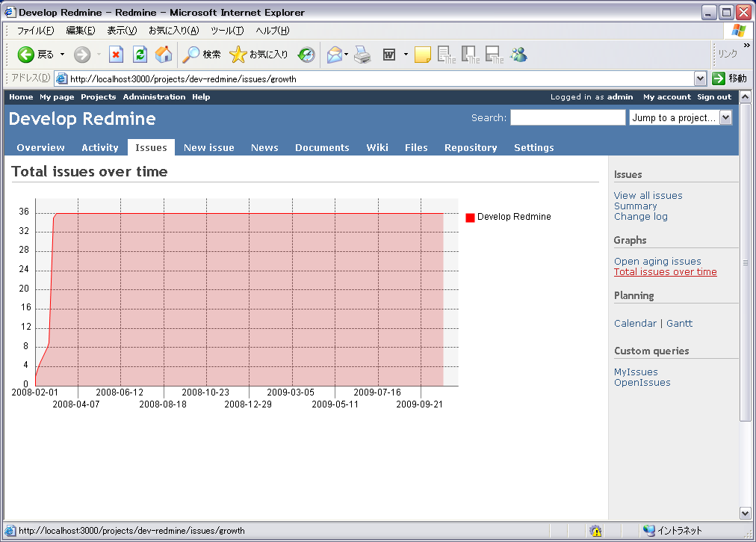This screenshot has height=542, width=756.
Task: Open the New issue tab
Action: coord(208,148)
